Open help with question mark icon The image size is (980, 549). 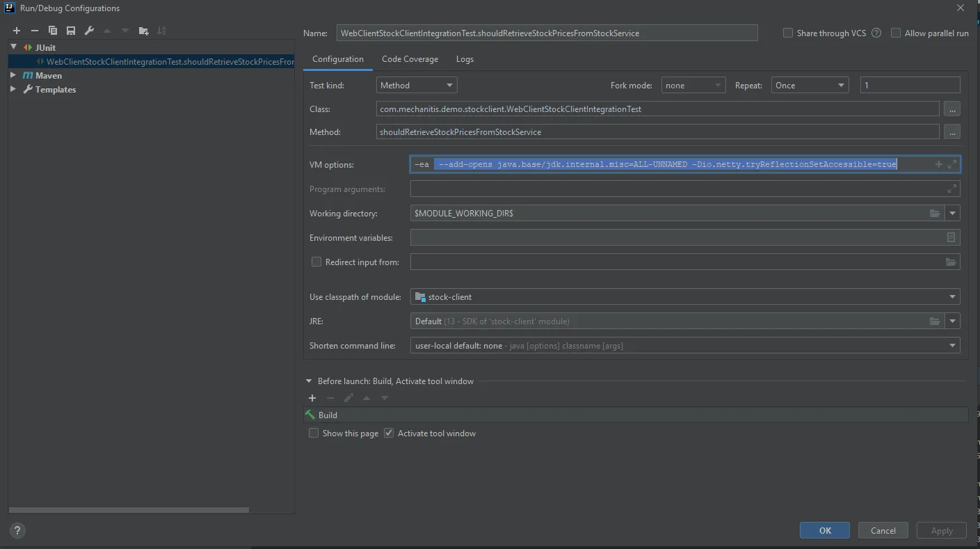click(18, 530)
